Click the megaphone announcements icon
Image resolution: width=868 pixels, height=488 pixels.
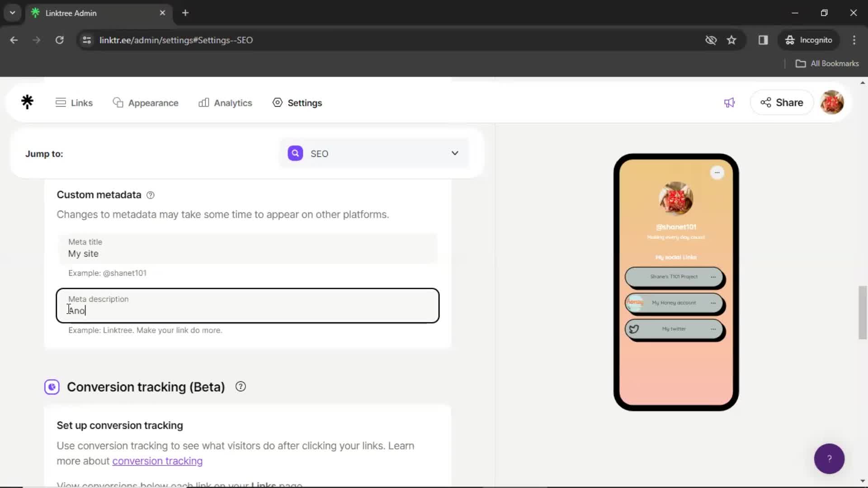(x=729, y=103)
